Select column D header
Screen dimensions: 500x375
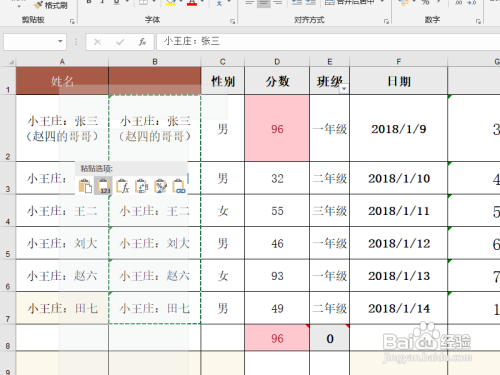click(x=277, y=62)
